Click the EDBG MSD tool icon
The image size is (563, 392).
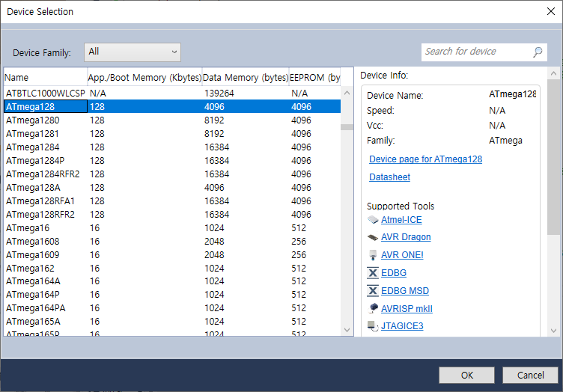pyautogui.click(x=373, y=291)
